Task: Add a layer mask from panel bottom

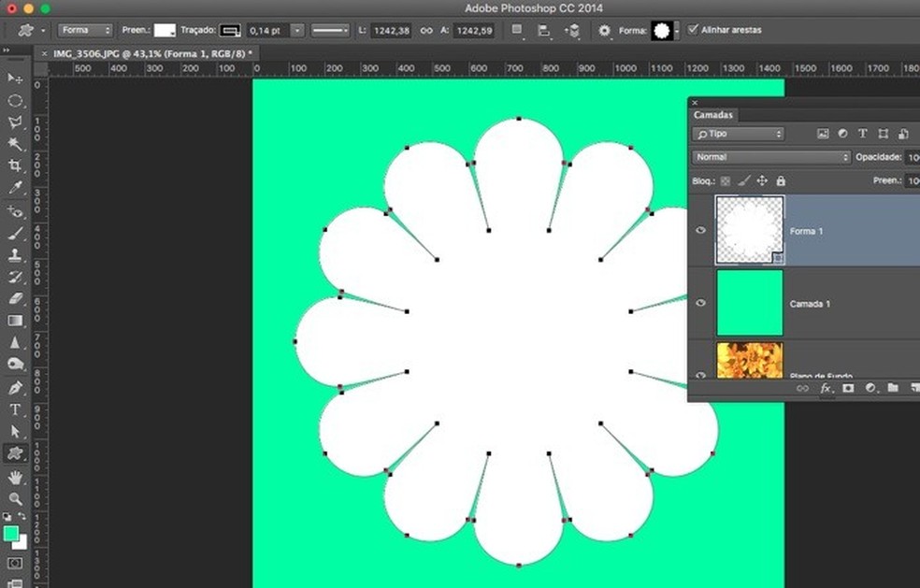Action: point(848,388)
